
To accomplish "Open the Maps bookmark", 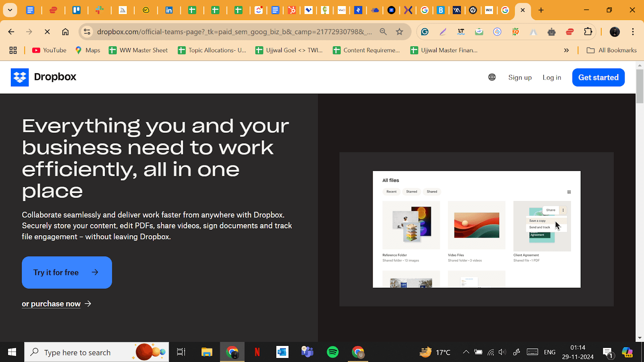I will pyautogui.click(x=87, y=50).
